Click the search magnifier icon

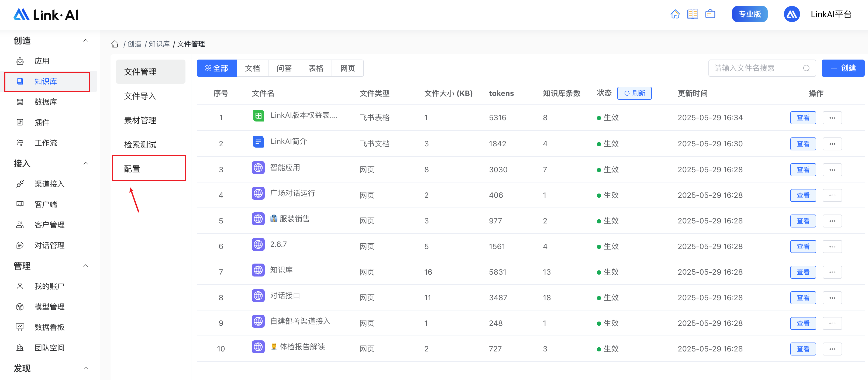click(x=806, y=68)
